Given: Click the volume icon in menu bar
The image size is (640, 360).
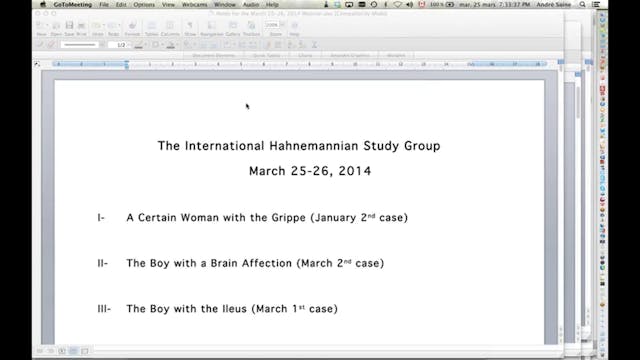Looking at the screenshot, I should click(409, 4).
